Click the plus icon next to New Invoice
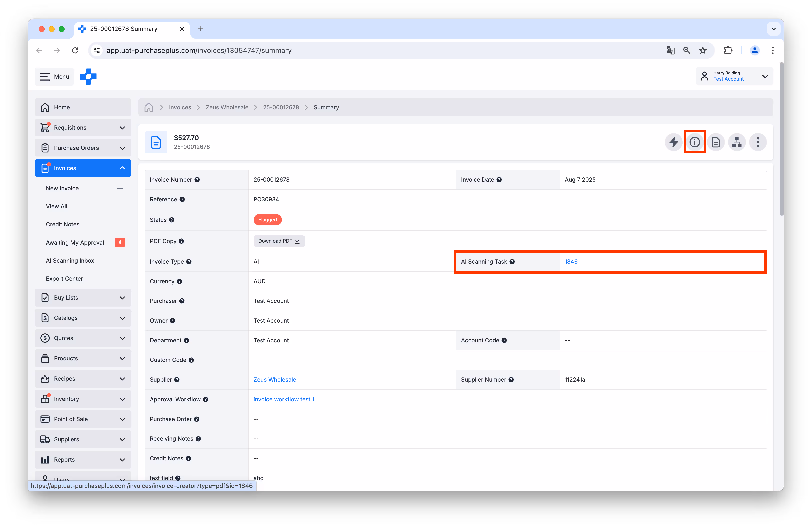812x528 pixels. click(120, 188)
